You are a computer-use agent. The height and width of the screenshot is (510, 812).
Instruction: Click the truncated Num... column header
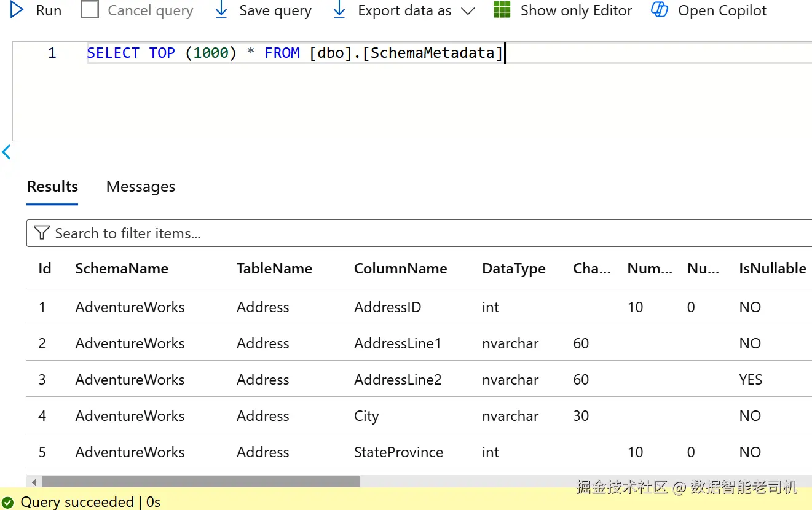[650, 269]
